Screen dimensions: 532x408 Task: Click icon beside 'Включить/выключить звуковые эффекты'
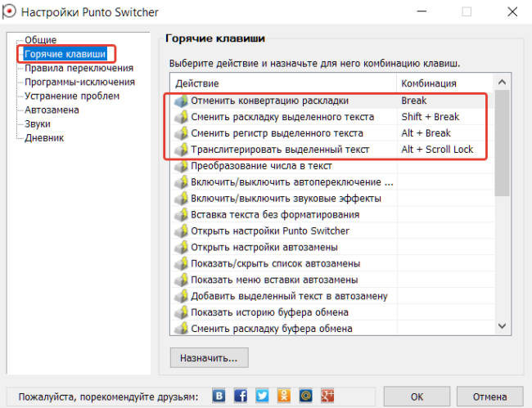pos(181,198)
